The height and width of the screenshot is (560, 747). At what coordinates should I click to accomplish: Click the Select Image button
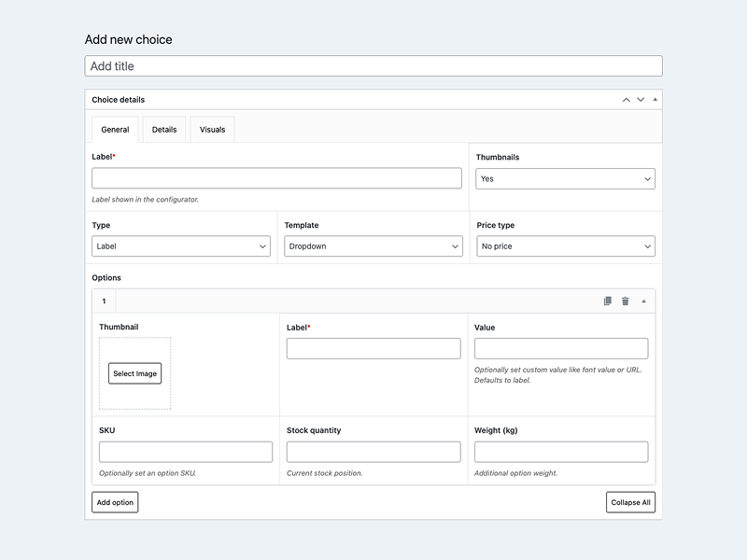point(134,373)
